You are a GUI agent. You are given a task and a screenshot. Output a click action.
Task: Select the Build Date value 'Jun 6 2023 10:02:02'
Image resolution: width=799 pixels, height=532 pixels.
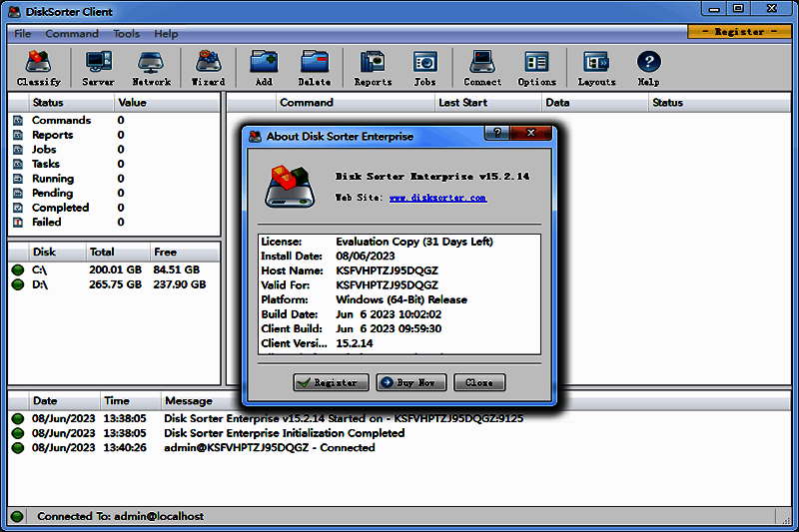pos(389,314)
